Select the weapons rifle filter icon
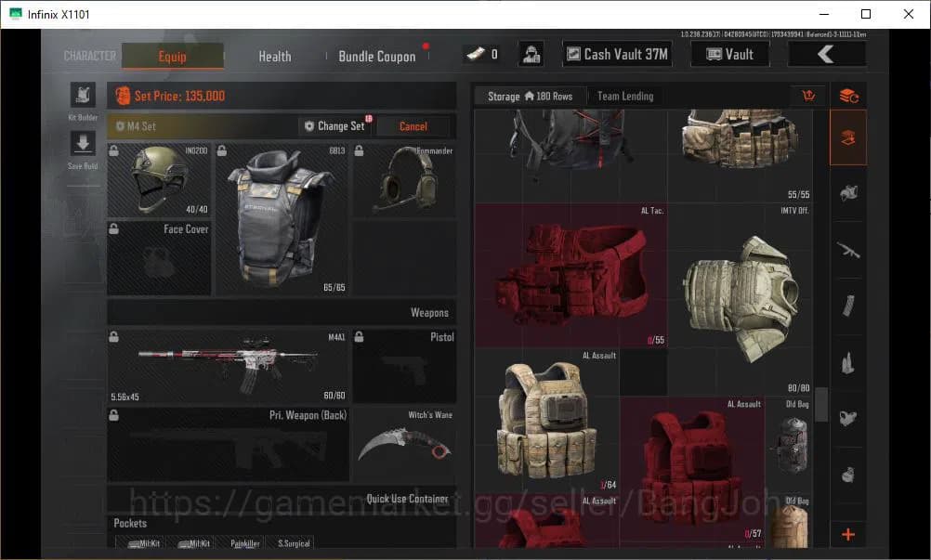 pos(847,250)
